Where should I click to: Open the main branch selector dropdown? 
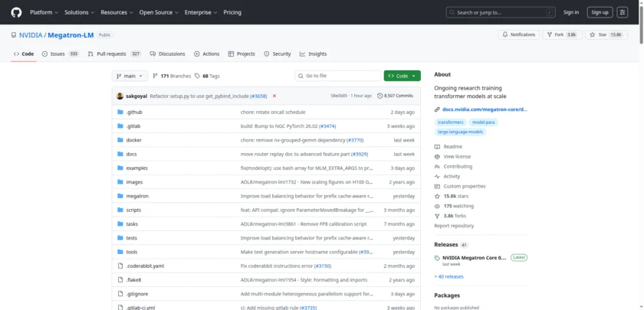(x=130, y=76)
